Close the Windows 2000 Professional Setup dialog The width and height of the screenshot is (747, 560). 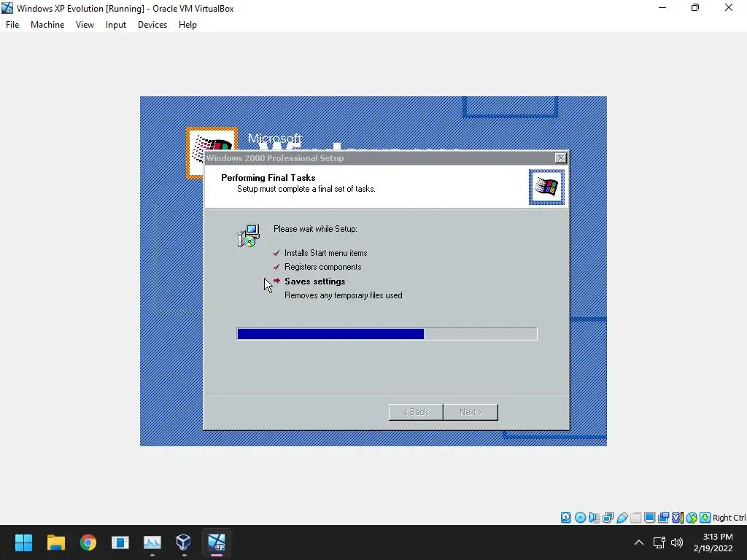(x=561, y=158)
